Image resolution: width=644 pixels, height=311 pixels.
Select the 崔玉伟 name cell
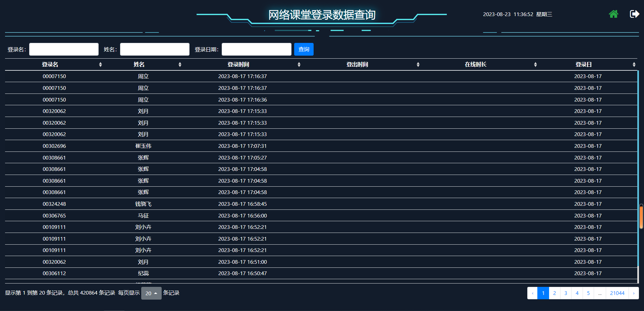(143, 146)
